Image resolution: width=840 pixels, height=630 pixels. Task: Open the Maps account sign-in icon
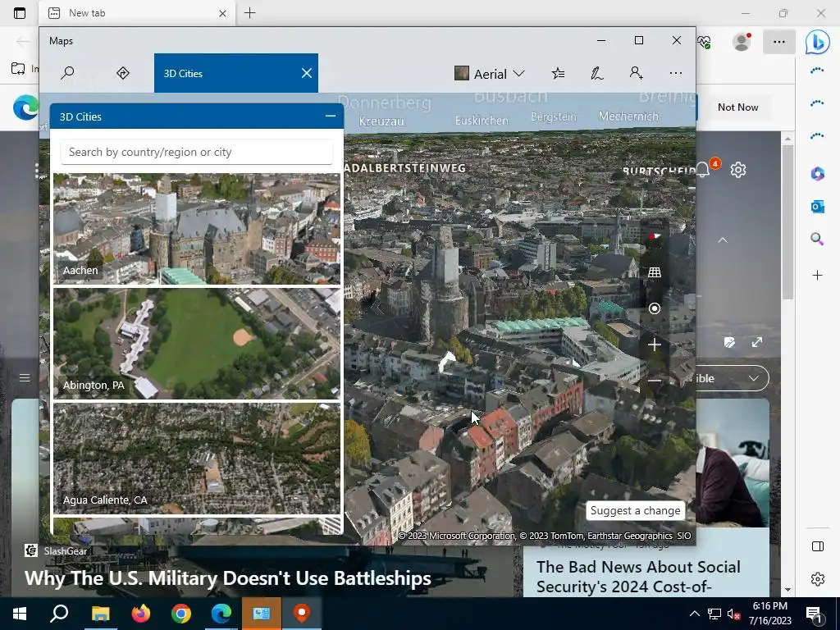[x=636, y=73]
